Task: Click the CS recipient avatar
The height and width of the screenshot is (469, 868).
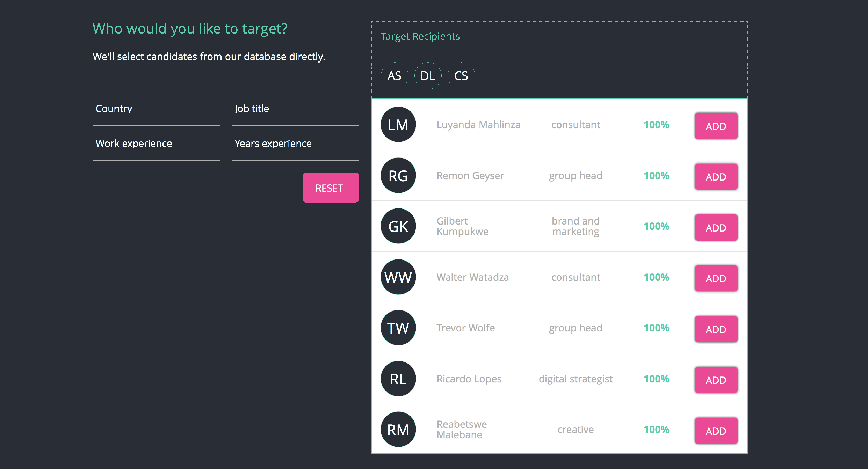Action: [461, 76]
